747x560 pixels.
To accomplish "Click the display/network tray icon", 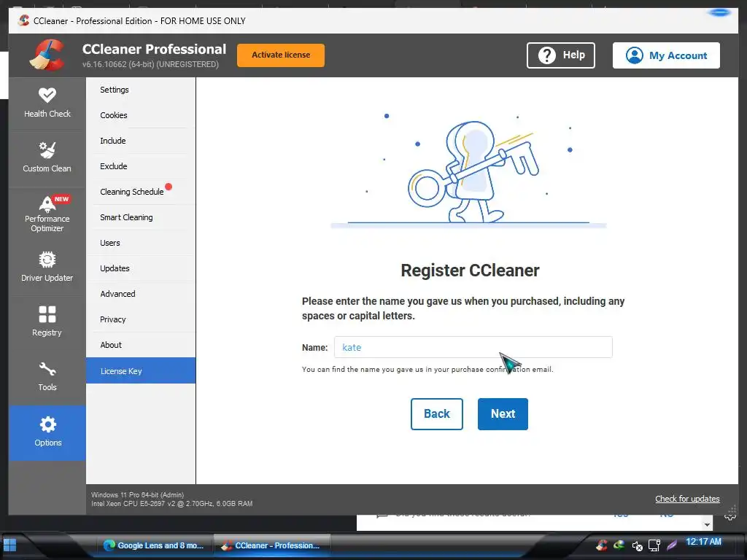I will click(654, 545).
